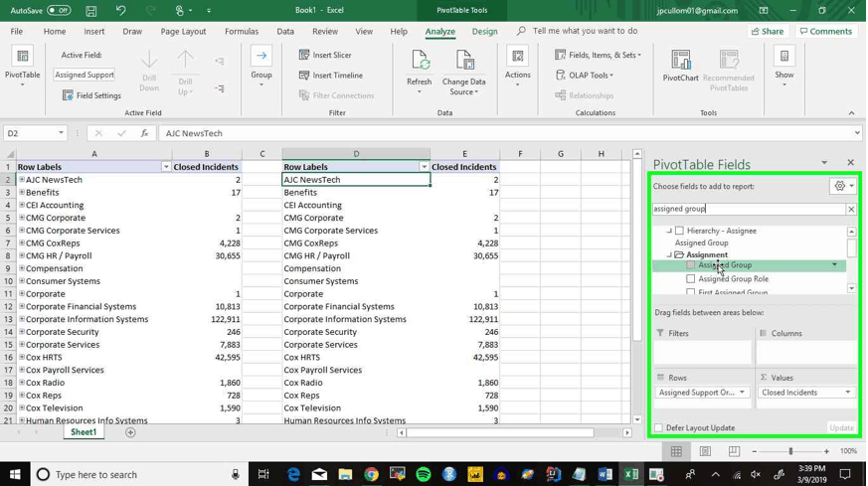Screen dimensions: 868x486
Task: Check the Assigned Group Role checkbox
Action: 690,279
